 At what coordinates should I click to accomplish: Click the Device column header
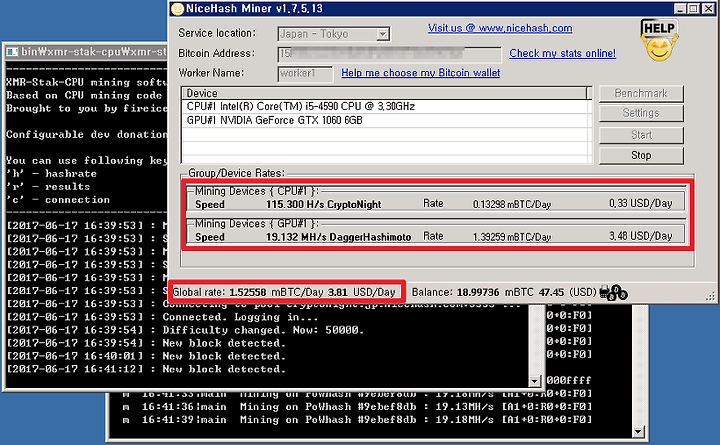click(x=385, y=93)
